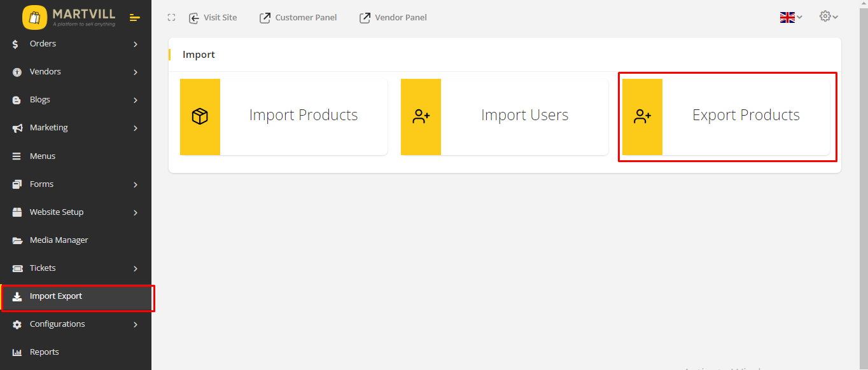Open the UK flag language selector

(790, 18)
